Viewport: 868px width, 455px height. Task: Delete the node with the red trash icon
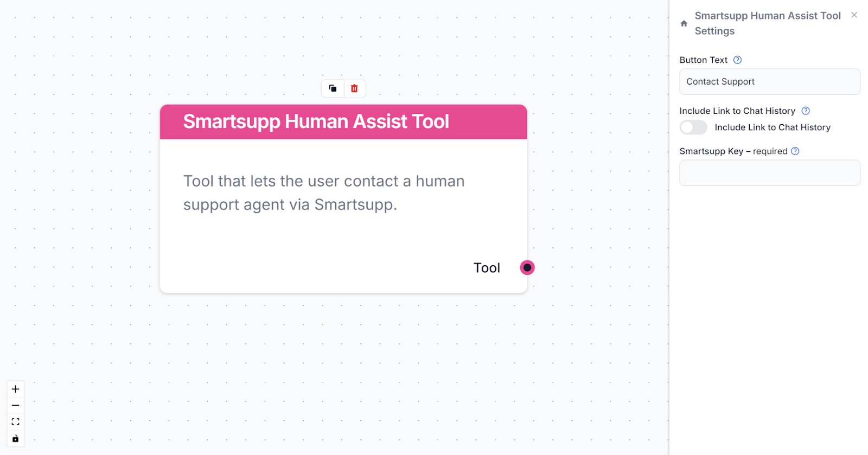point(354,88)
